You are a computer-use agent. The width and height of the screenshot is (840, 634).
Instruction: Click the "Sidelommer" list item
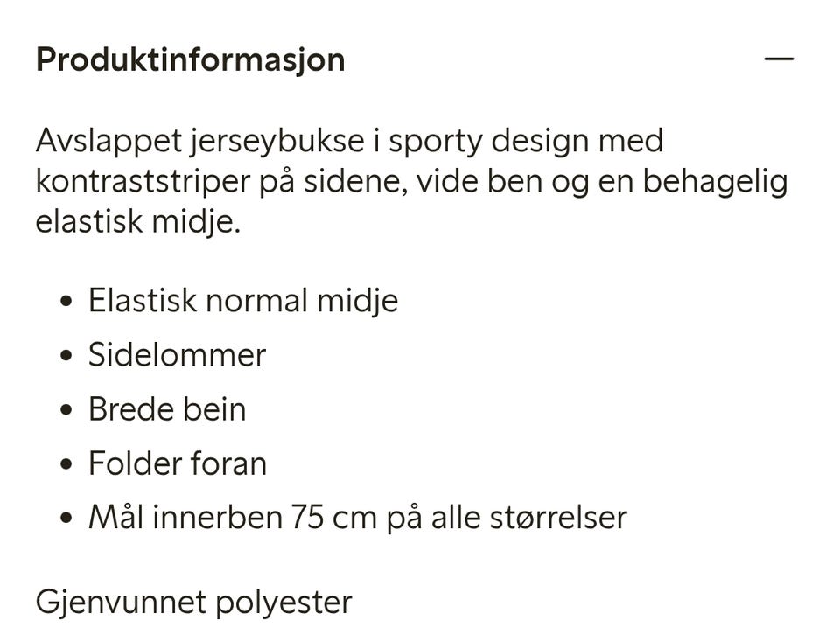(177, 354)
